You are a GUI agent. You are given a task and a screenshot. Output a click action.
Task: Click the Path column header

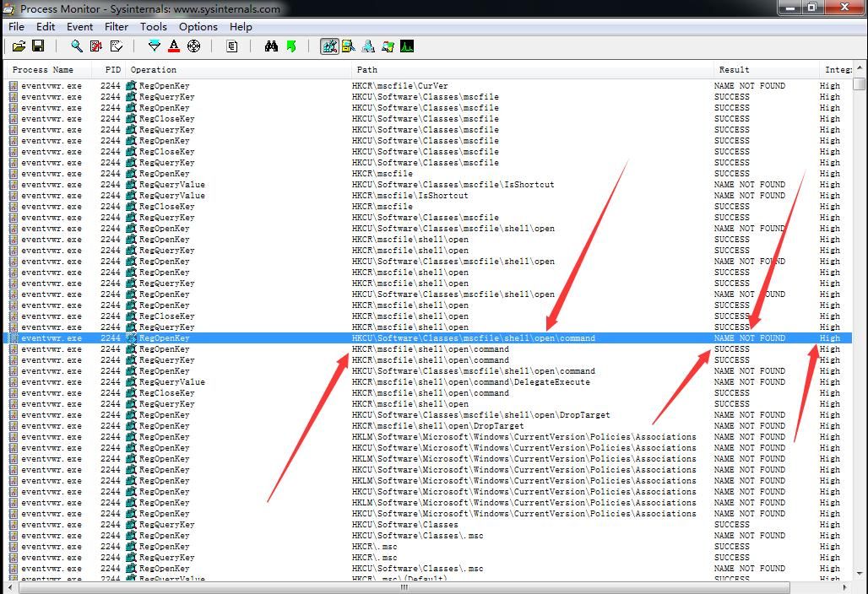532,70
